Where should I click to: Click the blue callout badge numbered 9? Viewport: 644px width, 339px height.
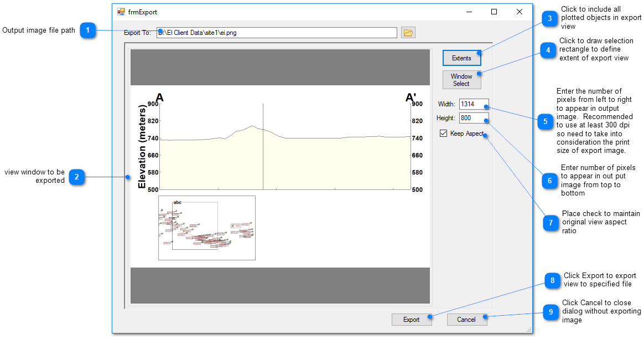550,312
